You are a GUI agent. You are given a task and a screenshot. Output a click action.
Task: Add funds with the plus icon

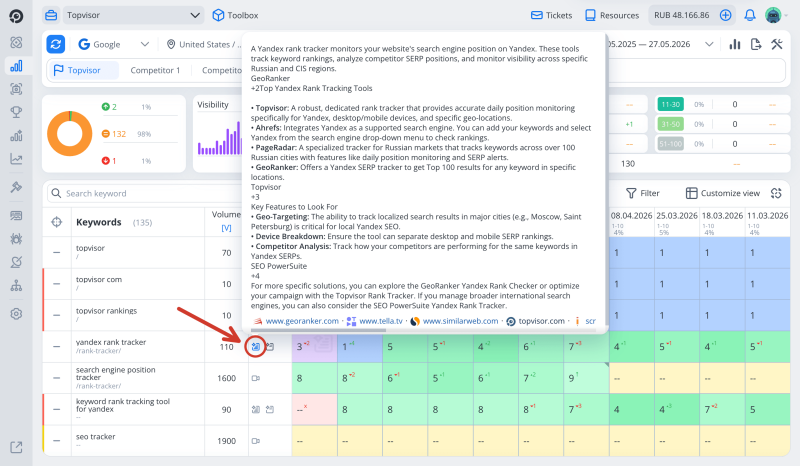pyautogui.click(x=725, y=15)
